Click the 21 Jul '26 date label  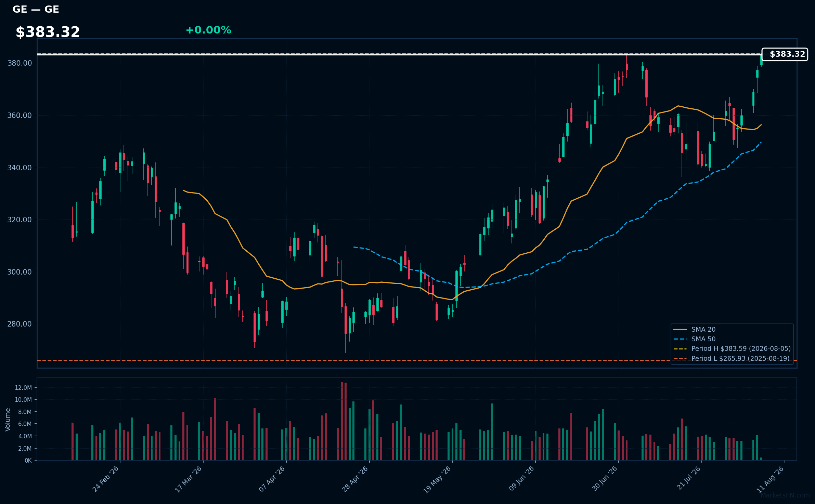pyautogui.click(x=688, y=478)
